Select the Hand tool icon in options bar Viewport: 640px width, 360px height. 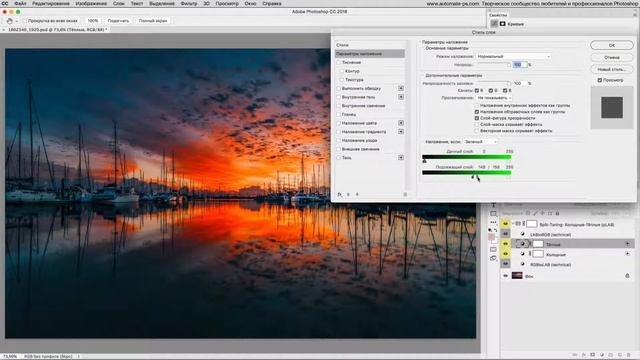click(9, 21)
